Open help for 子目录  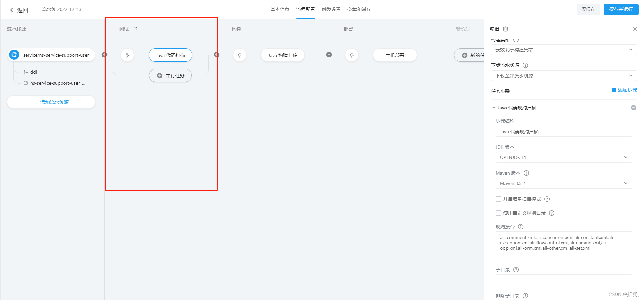point(516,270)
